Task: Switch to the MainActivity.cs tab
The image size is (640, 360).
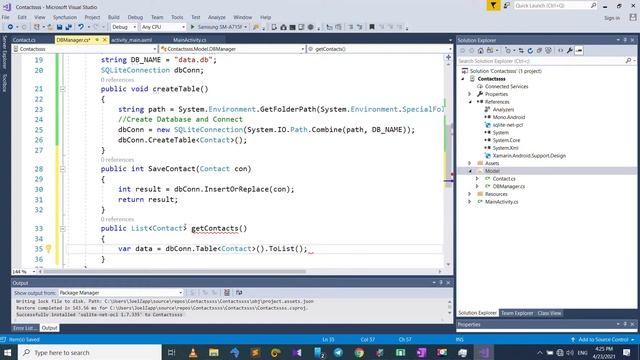Action: click(189, 40)
